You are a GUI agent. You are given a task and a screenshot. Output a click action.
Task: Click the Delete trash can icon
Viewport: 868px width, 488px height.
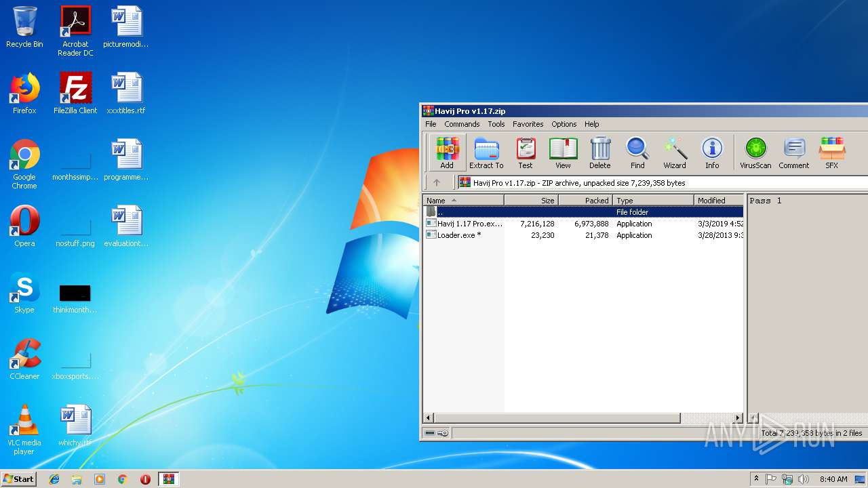pos(600,152)
